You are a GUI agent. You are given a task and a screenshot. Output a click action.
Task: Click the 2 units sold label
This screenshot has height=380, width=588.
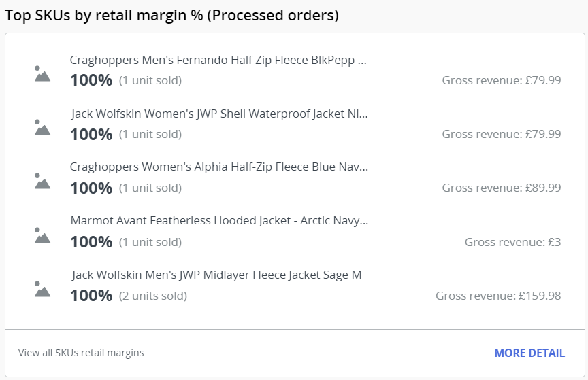152,296
